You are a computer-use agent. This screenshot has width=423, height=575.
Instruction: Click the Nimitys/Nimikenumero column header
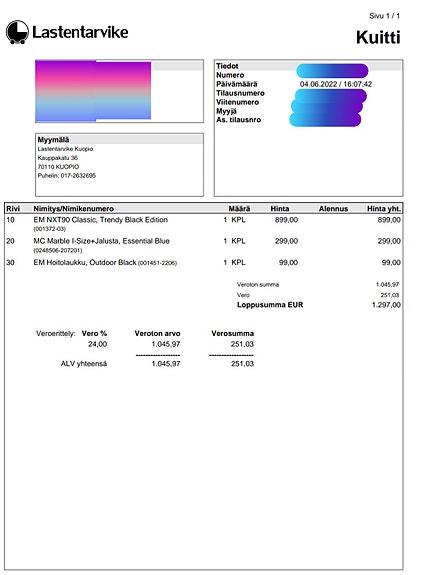click(x=74, y=209)
